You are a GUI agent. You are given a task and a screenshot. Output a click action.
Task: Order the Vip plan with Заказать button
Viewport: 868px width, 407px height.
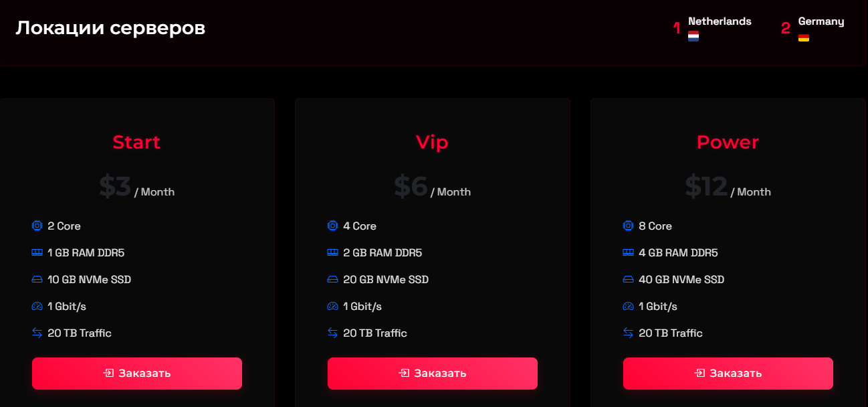click(433, 373)
